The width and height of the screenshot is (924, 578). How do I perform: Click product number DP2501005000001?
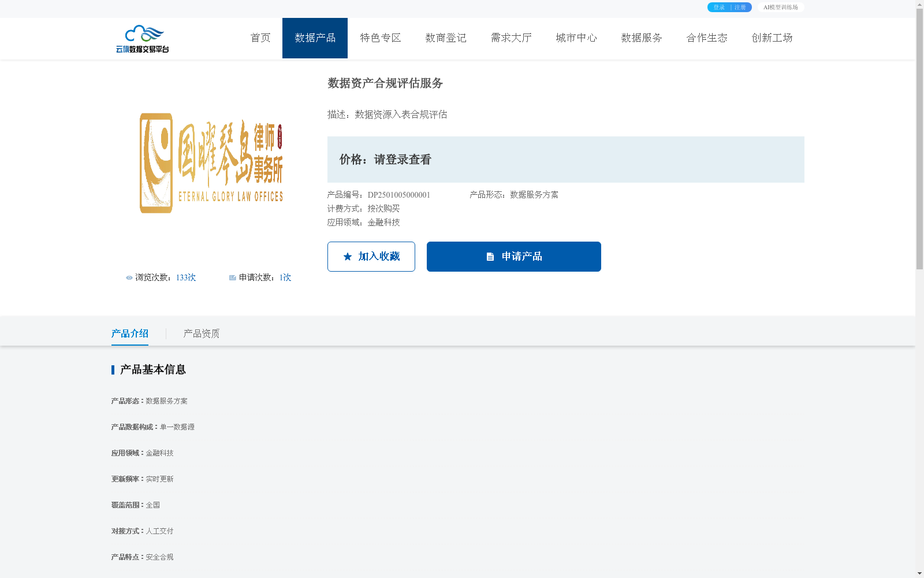coord(399,195)
